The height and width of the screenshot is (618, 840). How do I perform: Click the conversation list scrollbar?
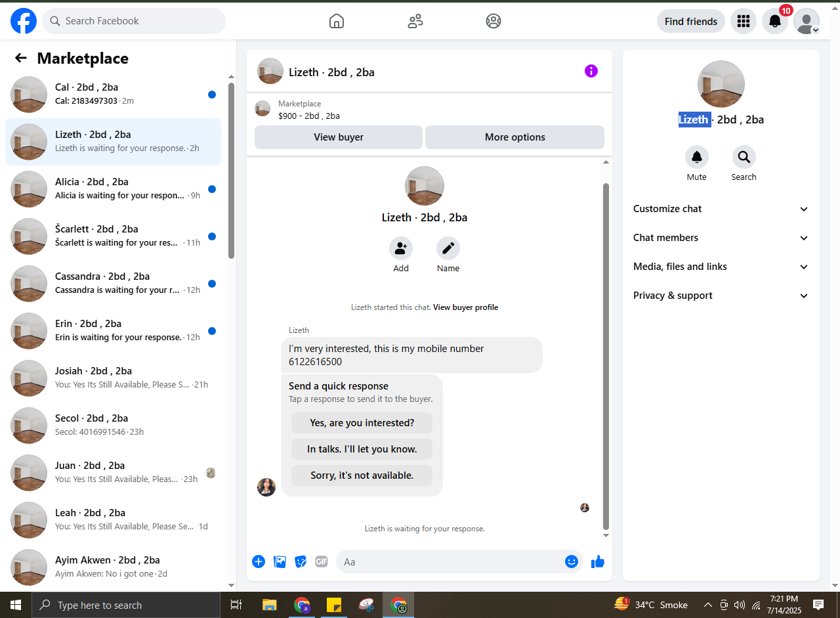click(x=231, y=171)
